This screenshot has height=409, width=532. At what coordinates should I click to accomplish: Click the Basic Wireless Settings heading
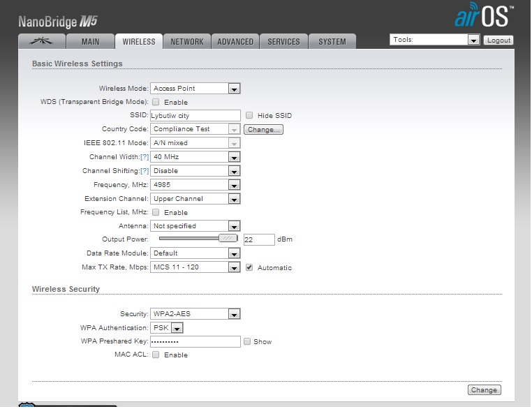pyautogui.click(x=77, y=64)
